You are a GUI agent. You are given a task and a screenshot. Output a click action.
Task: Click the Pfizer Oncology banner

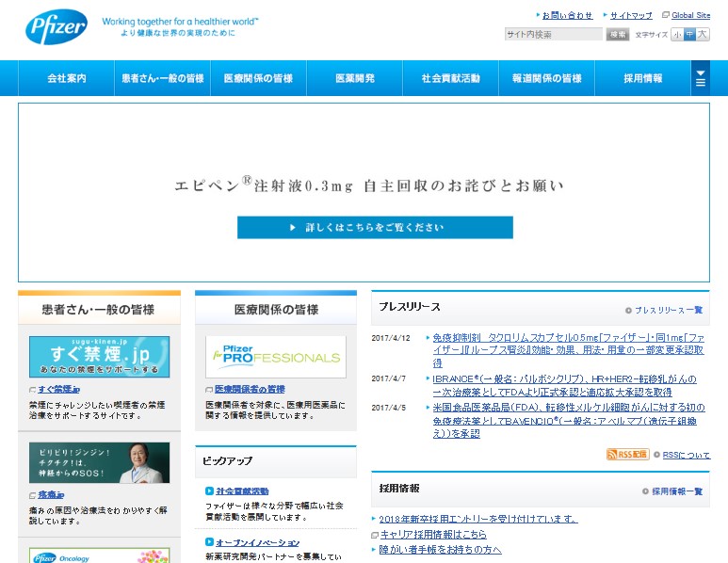(99, 555)
